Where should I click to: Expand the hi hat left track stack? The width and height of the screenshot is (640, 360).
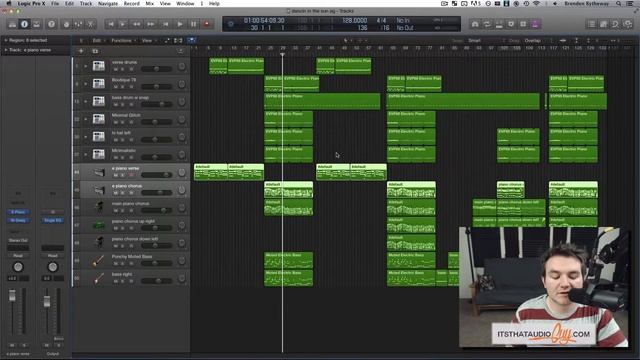[x=86, y=137]
